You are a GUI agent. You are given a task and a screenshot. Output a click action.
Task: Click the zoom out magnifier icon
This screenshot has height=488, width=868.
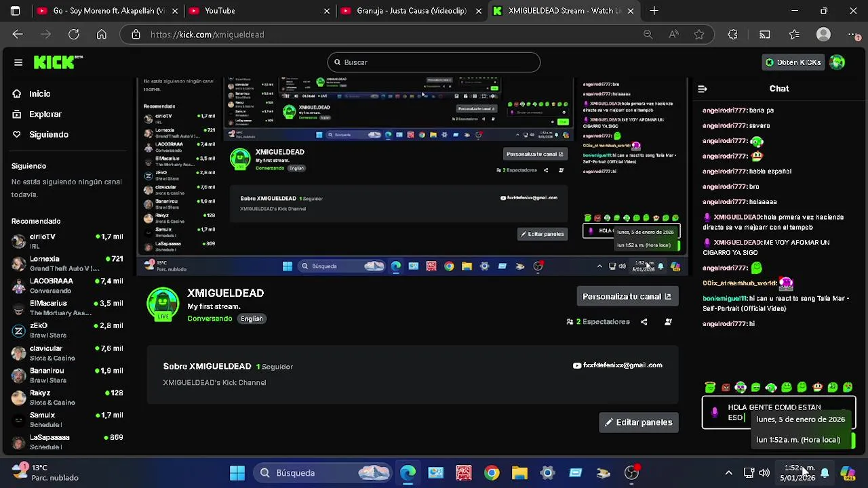648,35
